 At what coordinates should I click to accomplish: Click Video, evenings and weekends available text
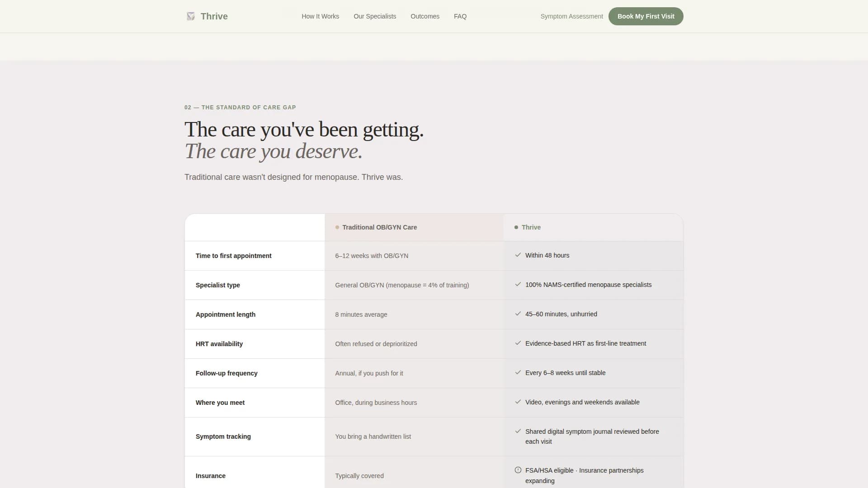pyautogui.click(x=582, y=402)
